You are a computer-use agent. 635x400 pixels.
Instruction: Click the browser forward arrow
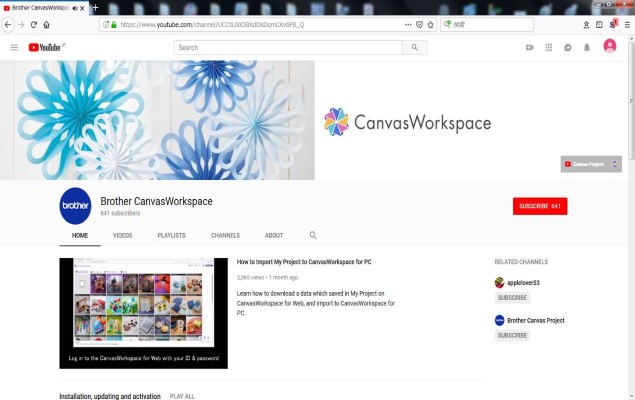point(21,25)
